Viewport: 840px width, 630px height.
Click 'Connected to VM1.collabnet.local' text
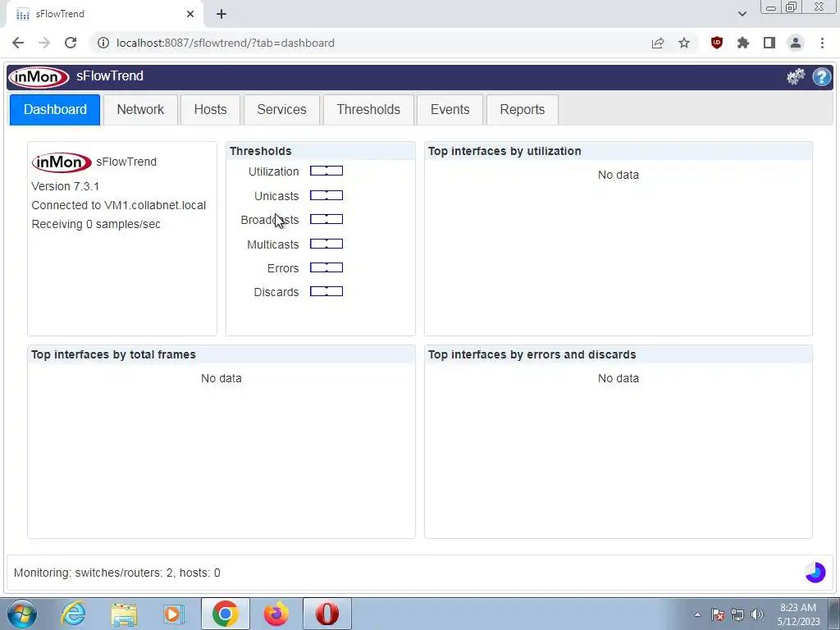119,205
